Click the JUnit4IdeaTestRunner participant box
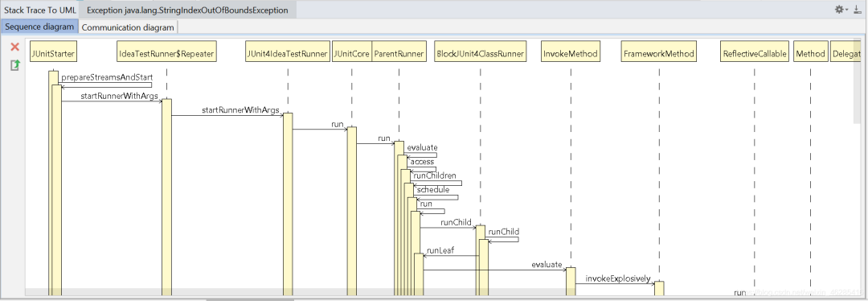This screenshot has width=868, height=301. click(x=288, y=54)
